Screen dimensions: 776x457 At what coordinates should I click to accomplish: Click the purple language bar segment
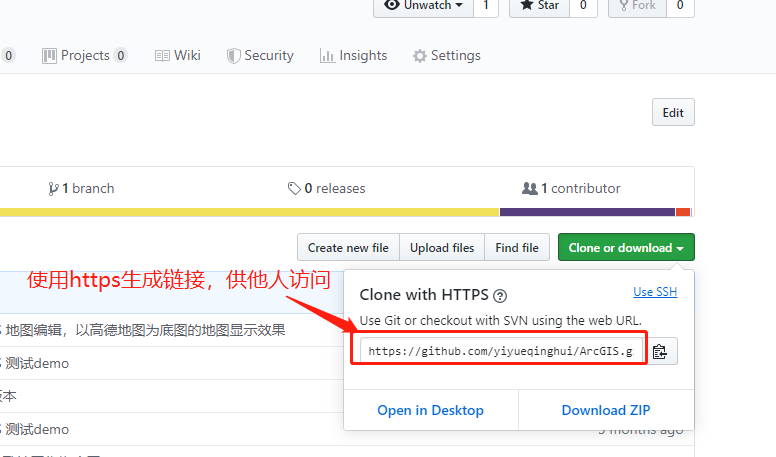pos(587,212)
